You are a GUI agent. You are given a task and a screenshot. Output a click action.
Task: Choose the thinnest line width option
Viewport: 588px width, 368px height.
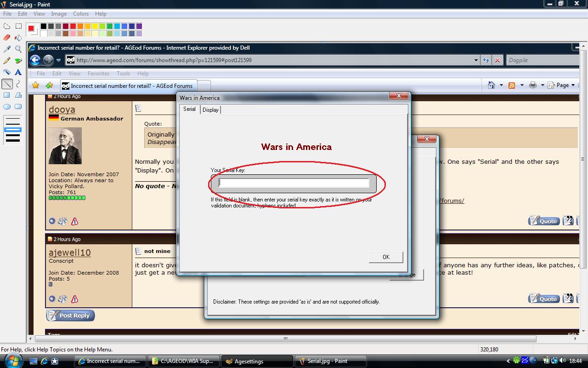tap(13, 119)
